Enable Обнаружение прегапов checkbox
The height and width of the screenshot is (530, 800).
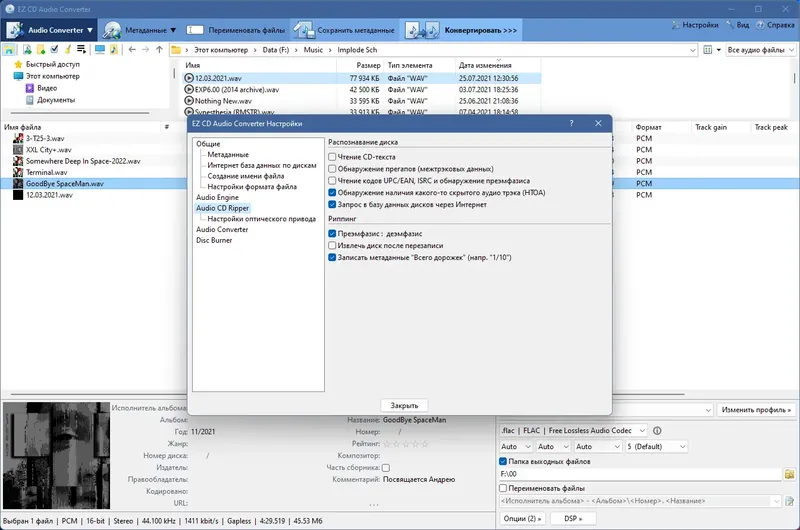332,168
